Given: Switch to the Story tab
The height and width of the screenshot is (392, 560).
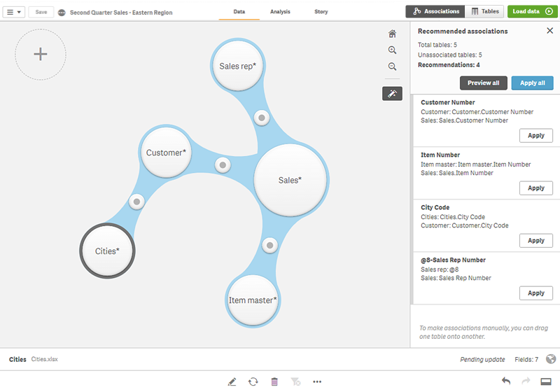Looking at the screenshot, I should point(321,12).
